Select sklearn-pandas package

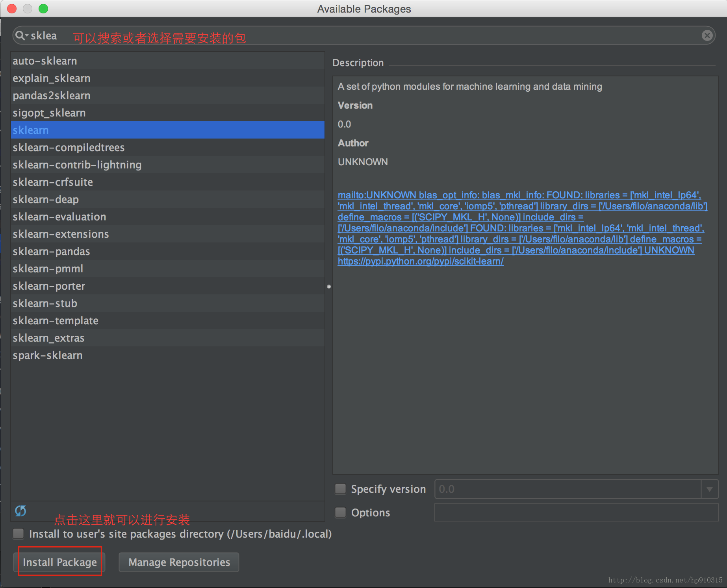pos(51,251)
